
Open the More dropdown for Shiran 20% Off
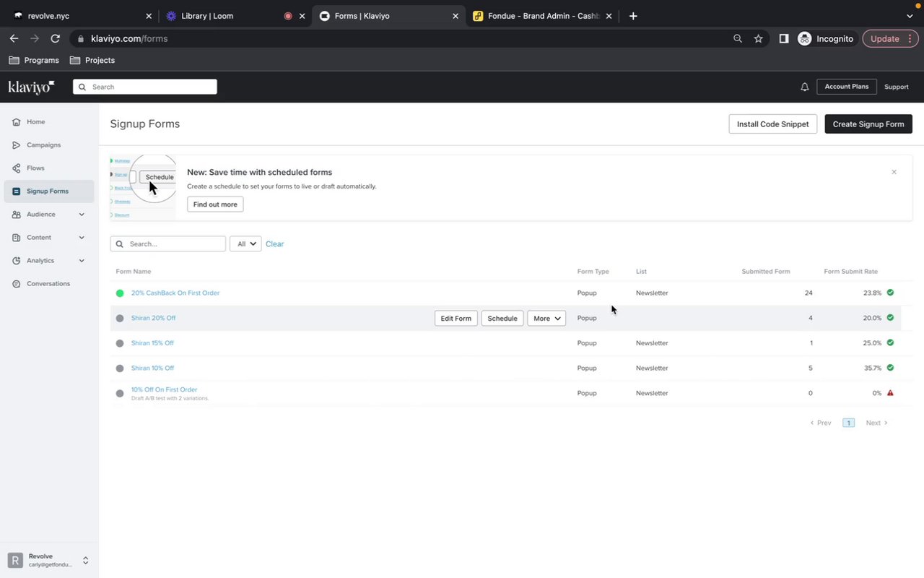coord(546,318)
